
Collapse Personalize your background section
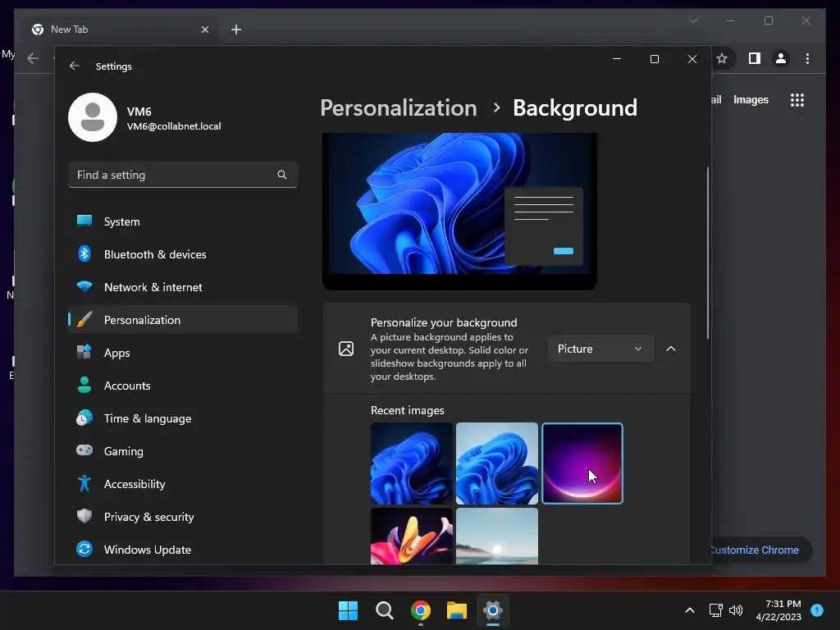point(671,349)
